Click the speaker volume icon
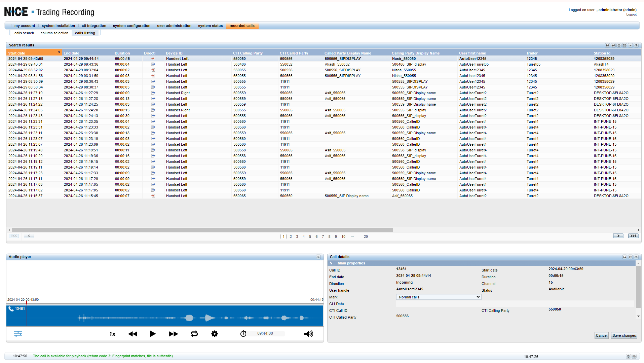Viewport: 644px width, 363px height. [x=308, y=334]
